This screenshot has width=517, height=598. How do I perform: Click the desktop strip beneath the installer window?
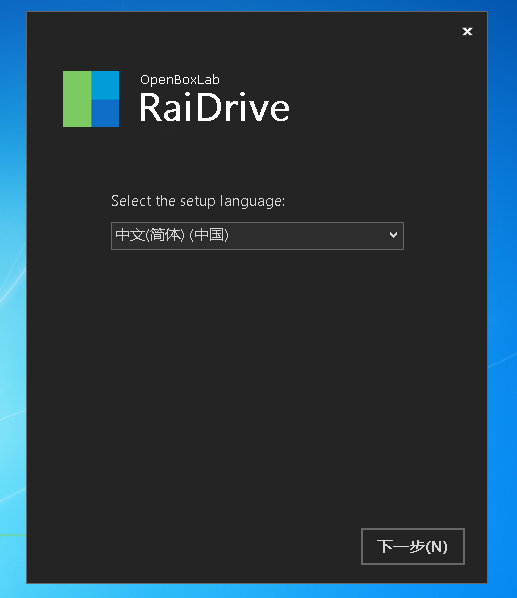(257, 591)
